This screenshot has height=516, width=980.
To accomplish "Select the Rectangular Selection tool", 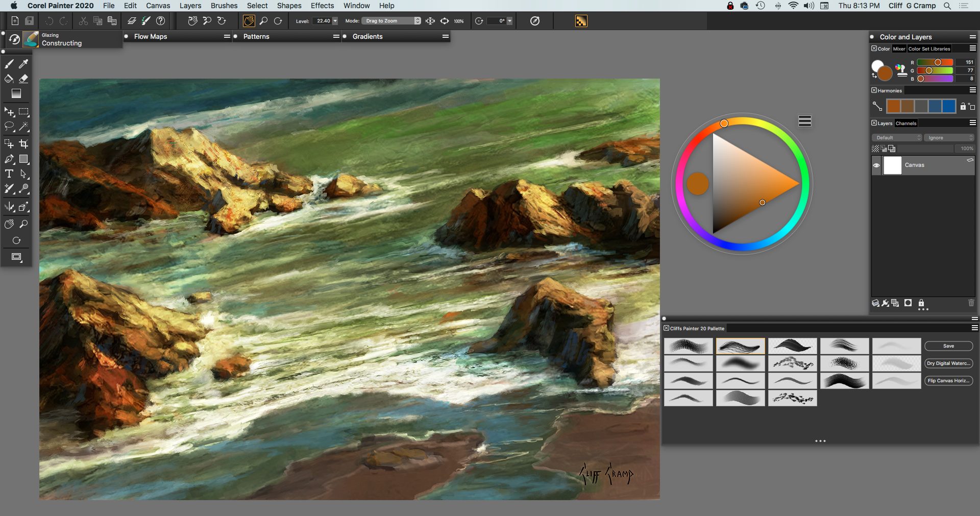I will pyautogui.click(x=23, y=112).
